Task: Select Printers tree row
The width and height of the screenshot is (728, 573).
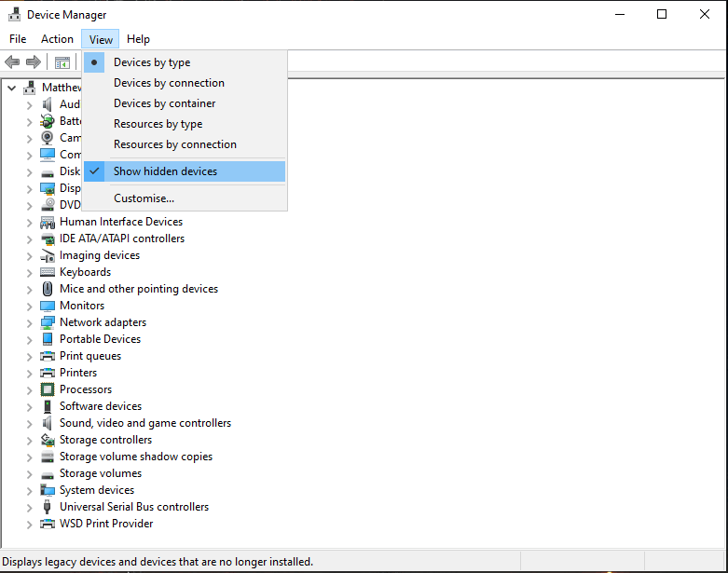Action: 78,373
